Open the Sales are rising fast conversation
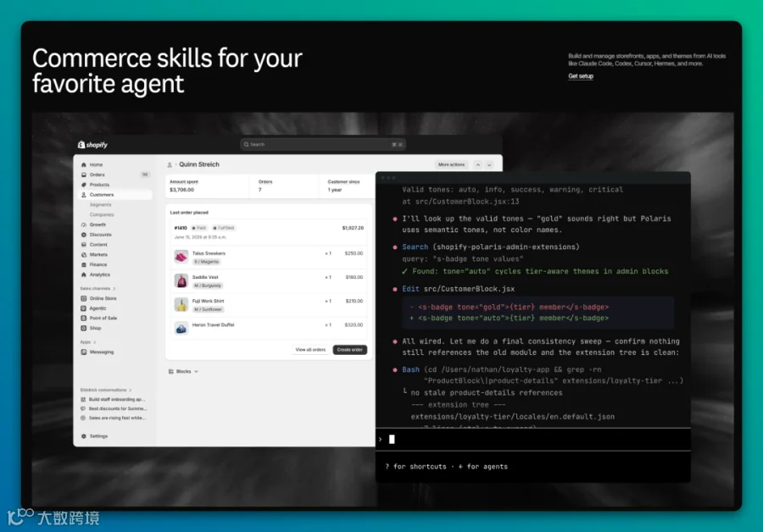The height and width of the screenshot is (532, 763). point(117,418)
